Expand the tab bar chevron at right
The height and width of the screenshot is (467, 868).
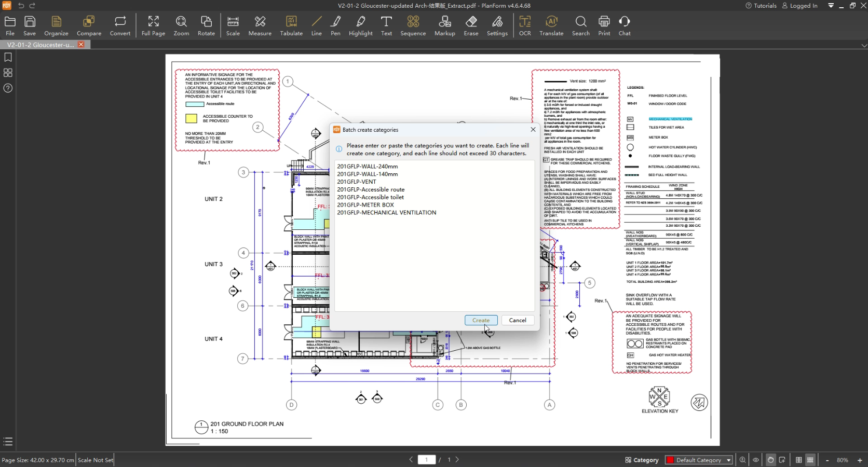864,45
